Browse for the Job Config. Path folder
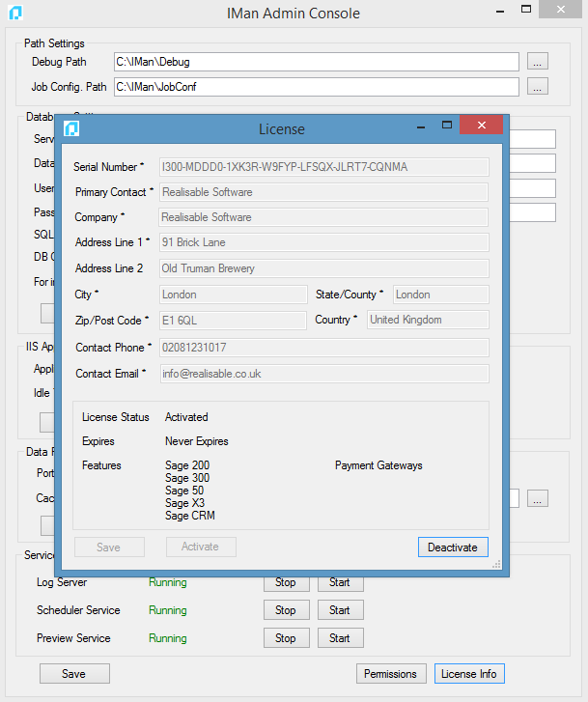 coord(538,87)
